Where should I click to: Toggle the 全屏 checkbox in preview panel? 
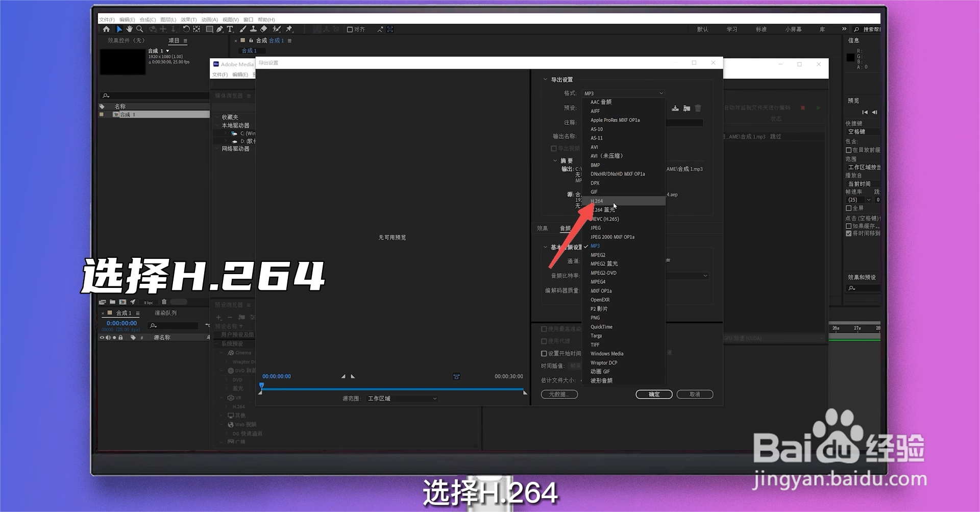[849, 208]
